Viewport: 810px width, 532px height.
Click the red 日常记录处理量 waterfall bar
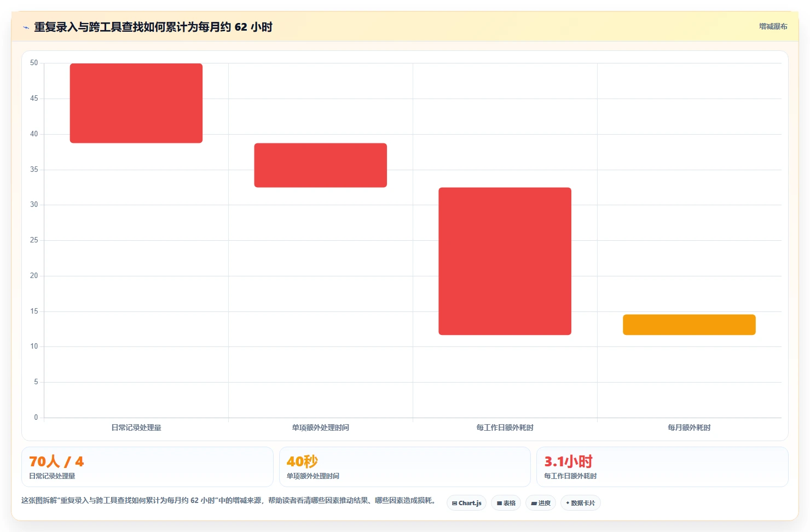[x=136, y=103]
